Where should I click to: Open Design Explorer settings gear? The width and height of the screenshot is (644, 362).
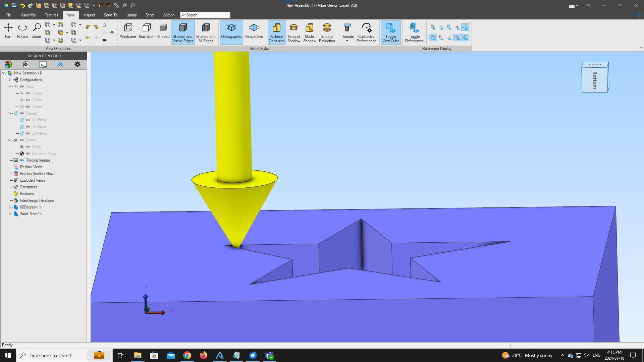coord(77,64)
